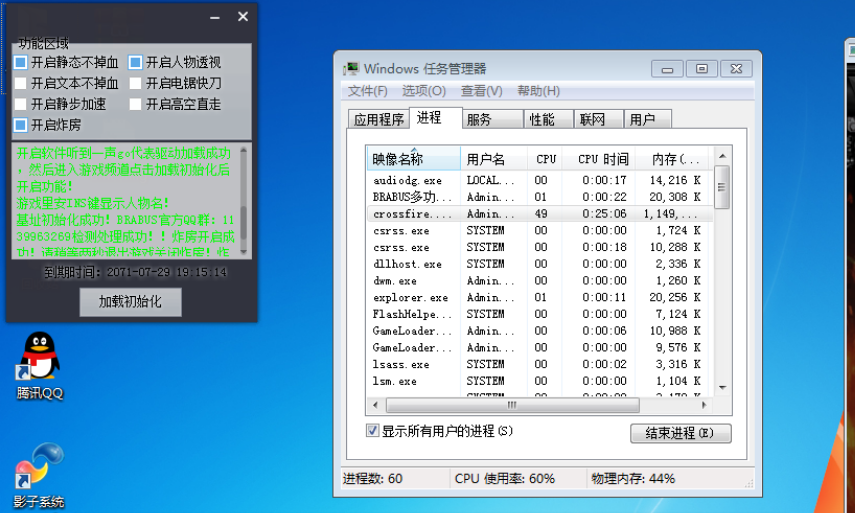Screen dimensions: 855x513
Task: Click the 物理内存: 44% status entry
Action: coord(633,479)
